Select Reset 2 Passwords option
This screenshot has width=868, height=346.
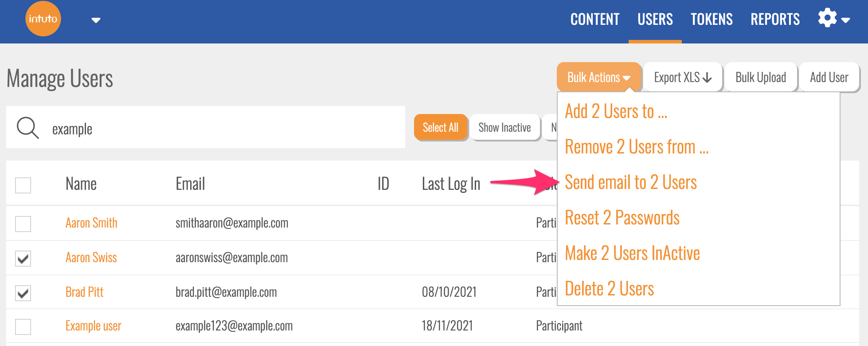point(622,218)
